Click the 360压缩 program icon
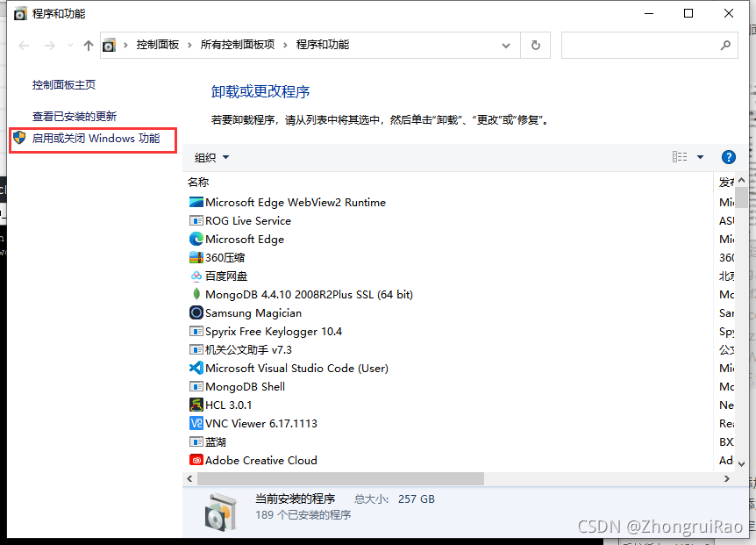Image resolution: width=756 pixels, height=545 pixels. point(196,257)
